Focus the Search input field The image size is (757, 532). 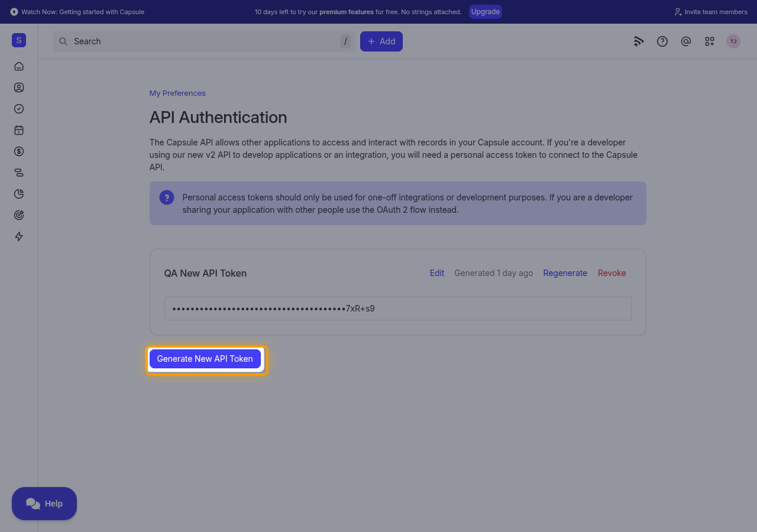[204, 41]
